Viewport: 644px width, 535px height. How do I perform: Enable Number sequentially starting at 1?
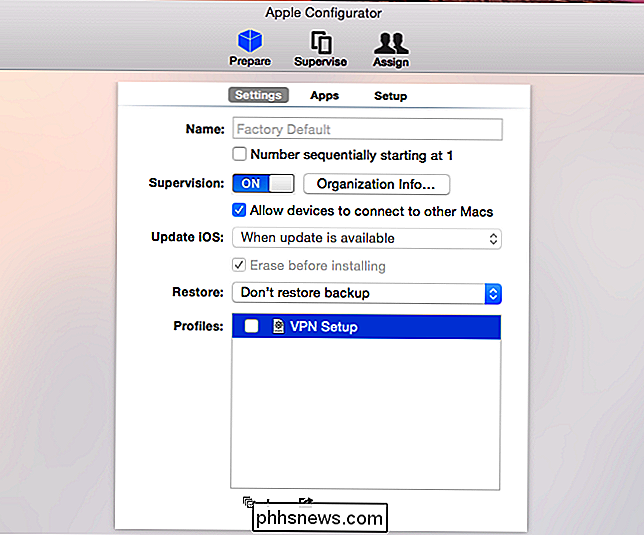239,154
